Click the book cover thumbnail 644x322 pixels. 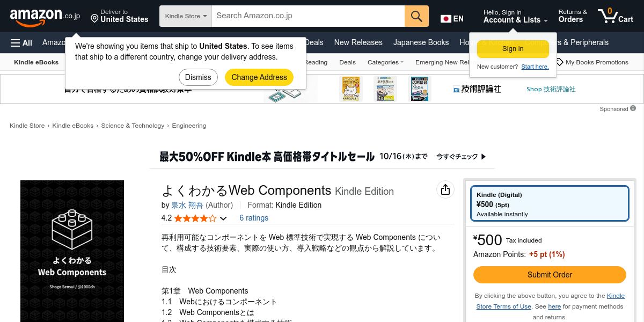(72, 251)
